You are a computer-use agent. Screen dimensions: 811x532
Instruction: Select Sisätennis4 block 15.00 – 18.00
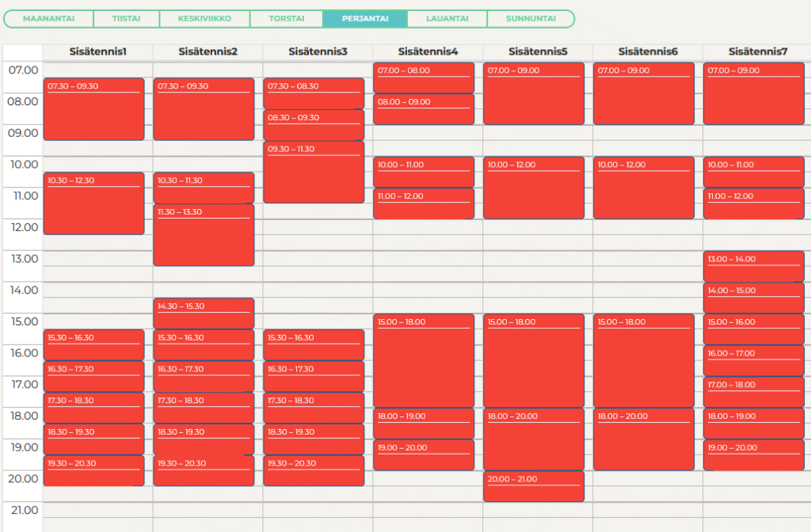[x=424, y=361]
